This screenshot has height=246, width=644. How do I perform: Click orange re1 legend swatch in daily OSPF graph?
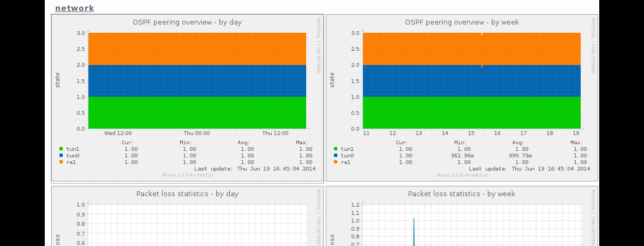click(61, 162)
